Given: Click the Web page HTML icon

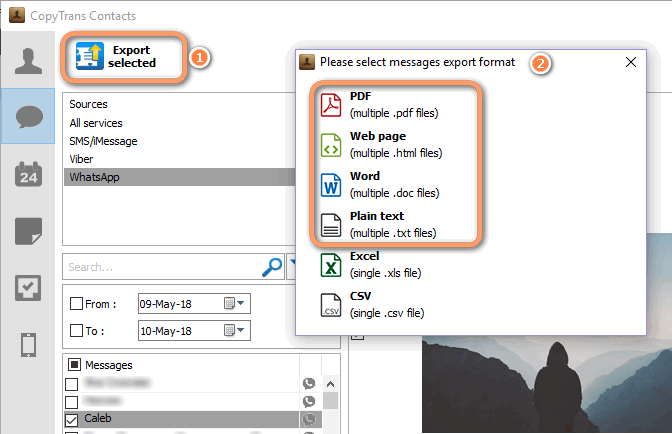Looking at the screenshot, I should click(331, 145).
